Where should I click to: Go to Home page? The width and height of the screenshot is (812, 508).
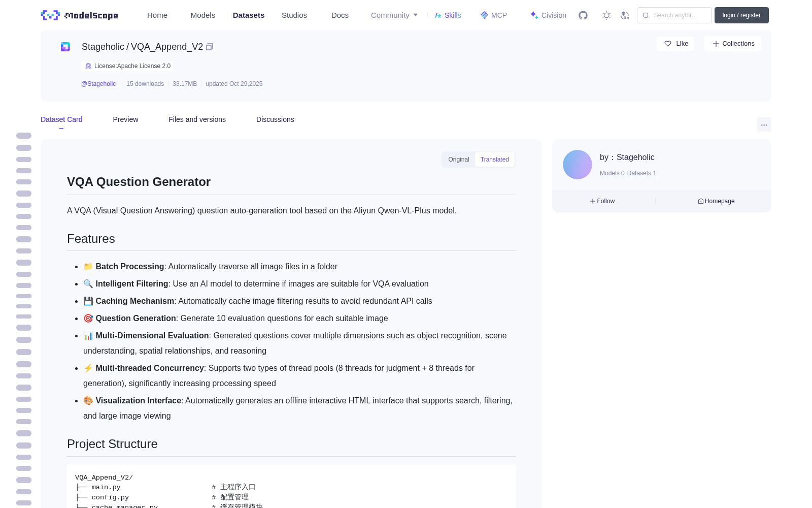tap(157, 15)
